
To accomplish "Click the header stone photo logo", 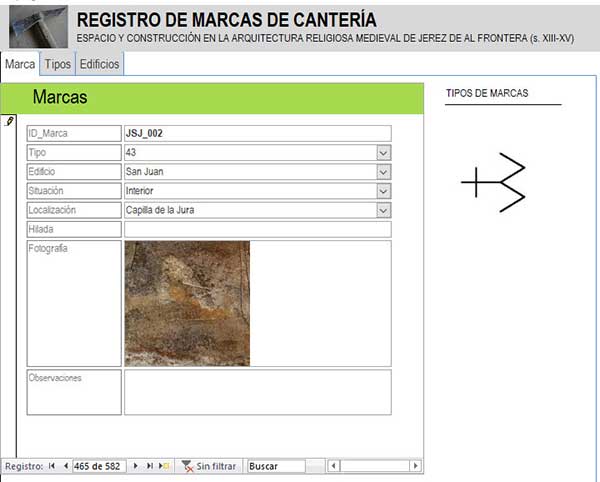I will point(38,26).
